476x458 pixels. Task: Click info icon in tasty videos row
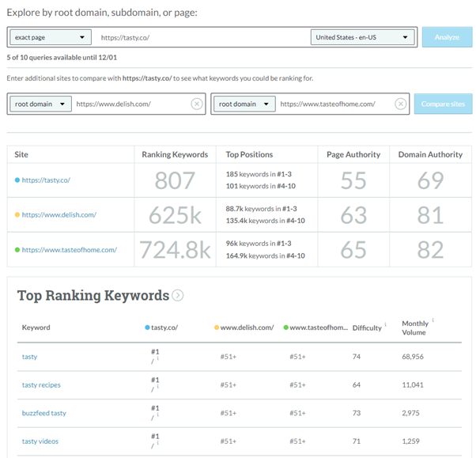point(158,443)
